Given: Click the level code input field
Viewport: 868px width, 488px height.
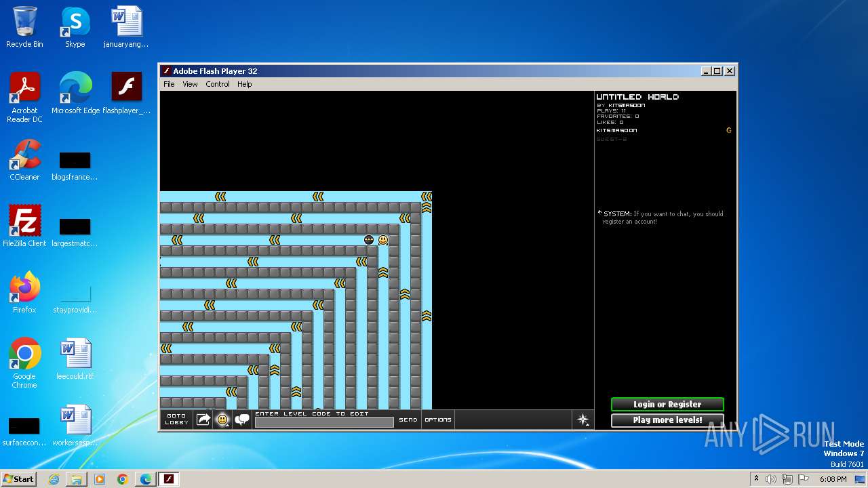Looking at the screenshot, I should [324, 422].
